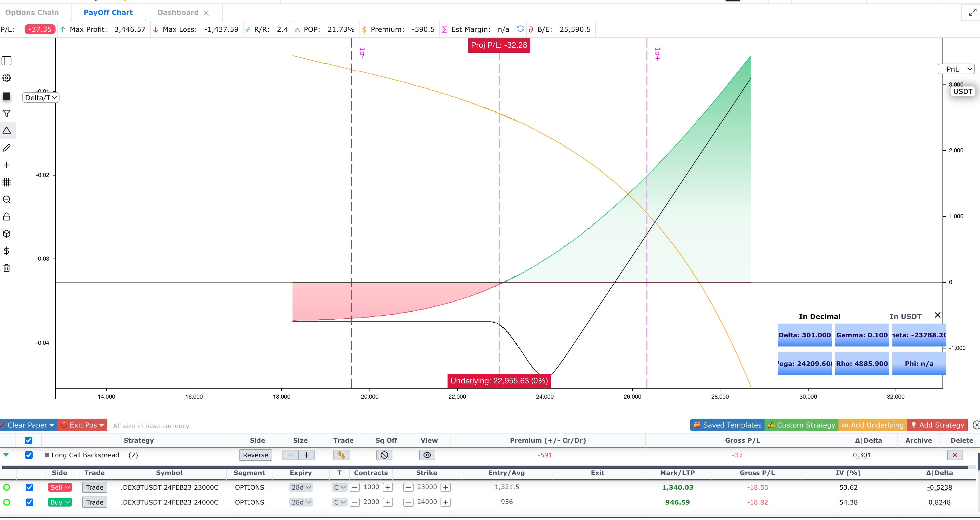Click the black color swatch in sidebar
Viewport: 980px width, 520px height.
click(7, 96)
